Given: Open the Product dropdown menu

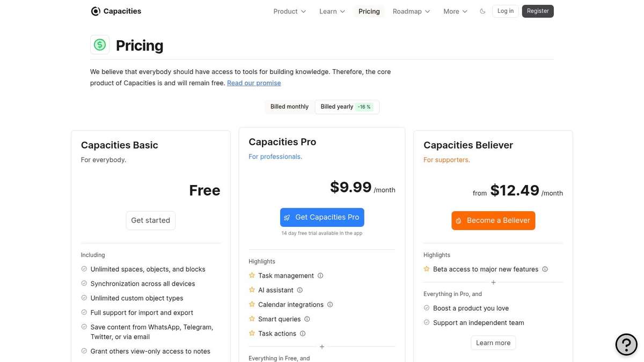Looking at the screenshot, I should (x=289, y=11).
